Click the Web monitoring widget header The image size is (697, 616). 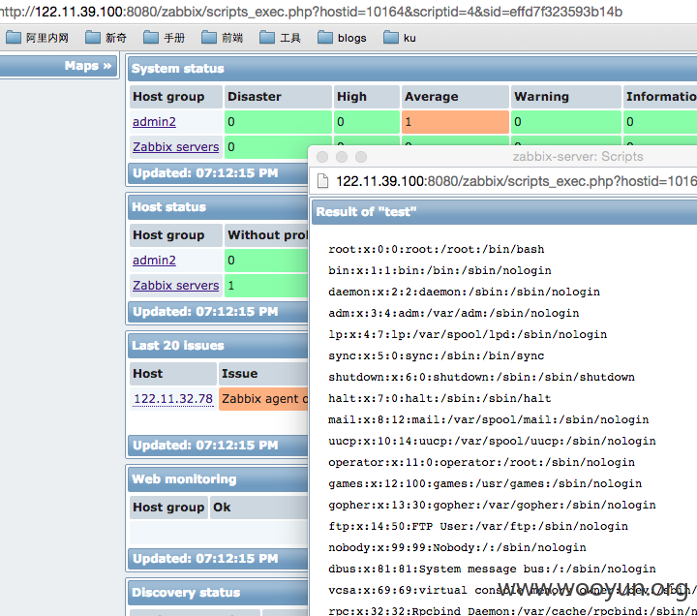pyautogui.click(x=218, y=479)
